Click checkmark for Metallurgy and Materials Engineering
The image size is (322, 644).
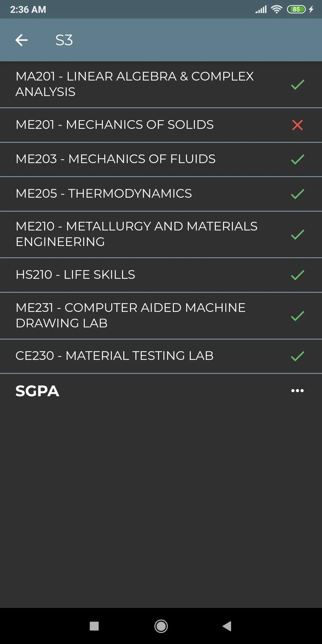click(297, 235)
